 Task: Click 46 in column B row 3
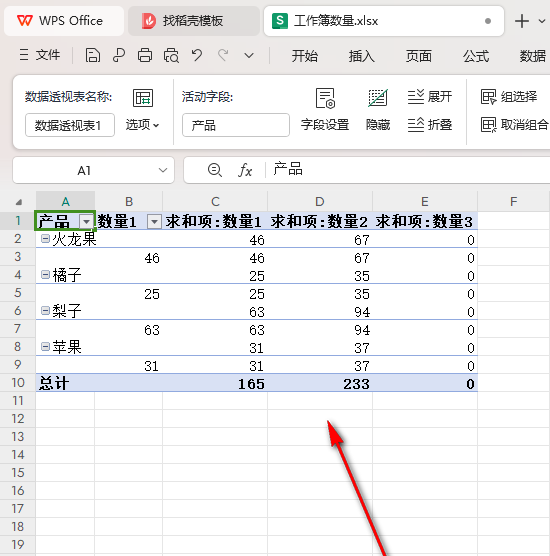tap(152, 258)
